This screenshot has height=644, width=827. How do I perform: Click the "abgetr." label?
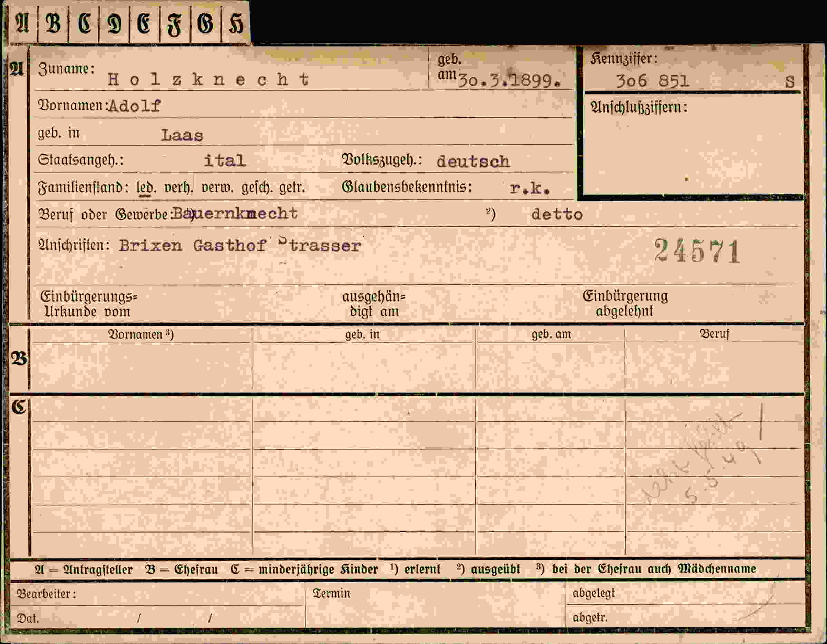(x=590, y=618)
